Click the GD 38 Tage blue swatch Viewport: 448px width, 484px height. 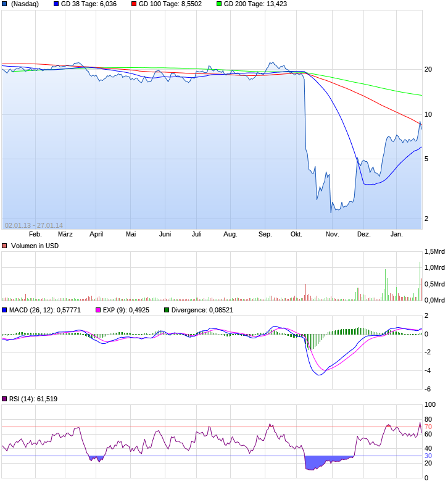[56, 4]
